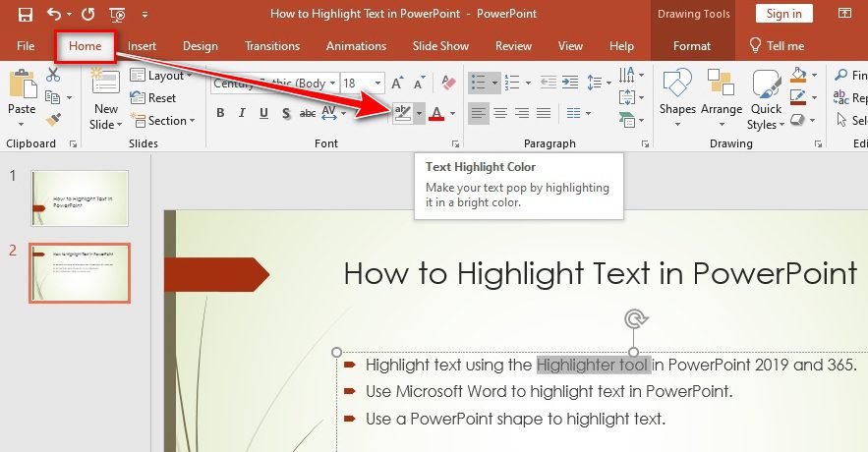868x452 pixels.
Task: Click Character Spacing AV icon
Action: [329, 113]
